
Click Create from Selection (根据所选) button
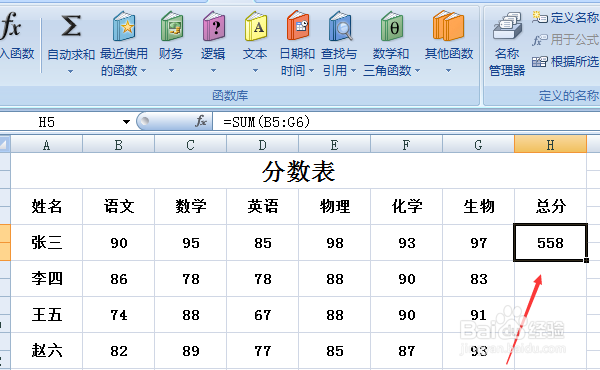(x=566, y=62)
